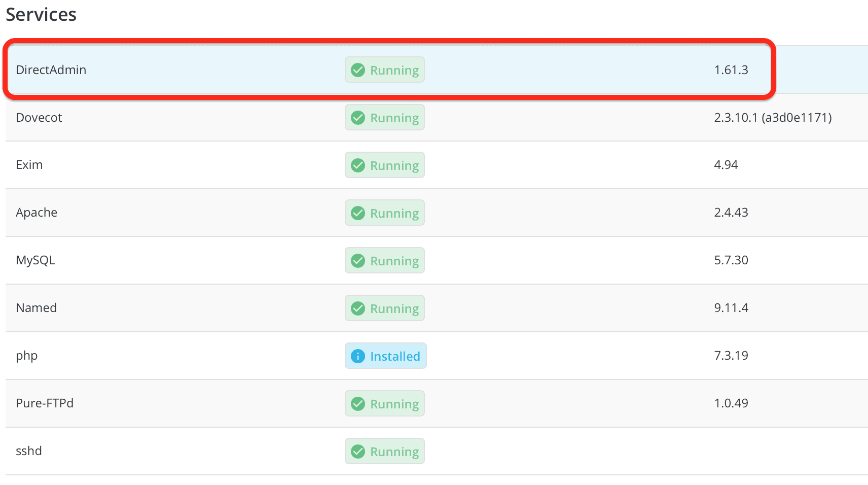This screenshot has width=868, height=485.
Task: Click the green checkmark icon beside DirectAdmin
Action: point(358,70)
